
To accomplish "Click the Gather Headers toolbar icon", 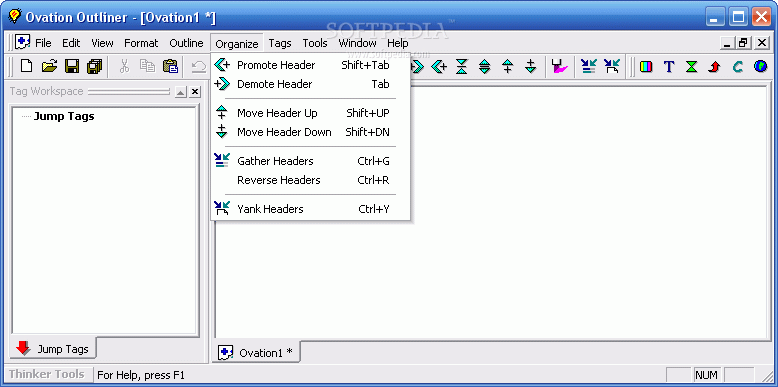I will (589, 66).
